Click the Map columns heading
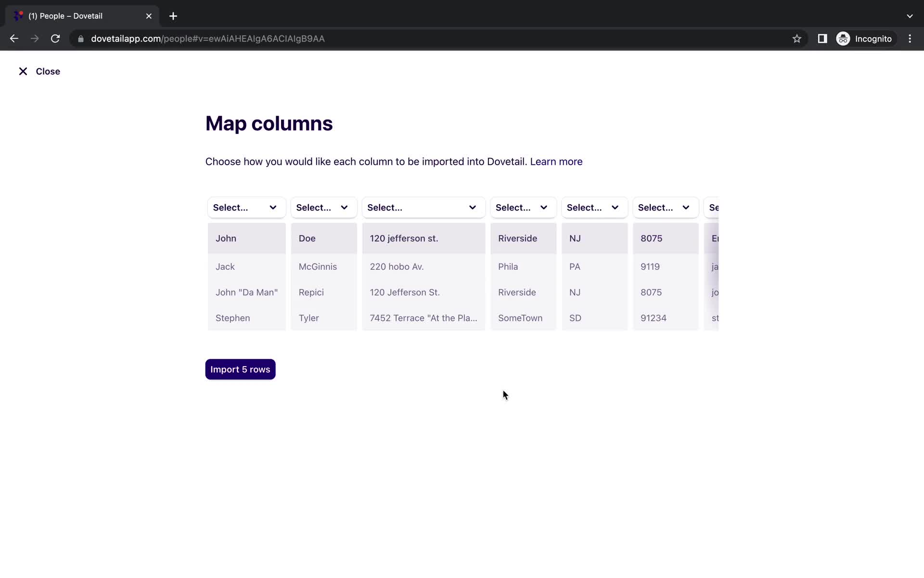The image size is (924, 578). pos(269,124)
